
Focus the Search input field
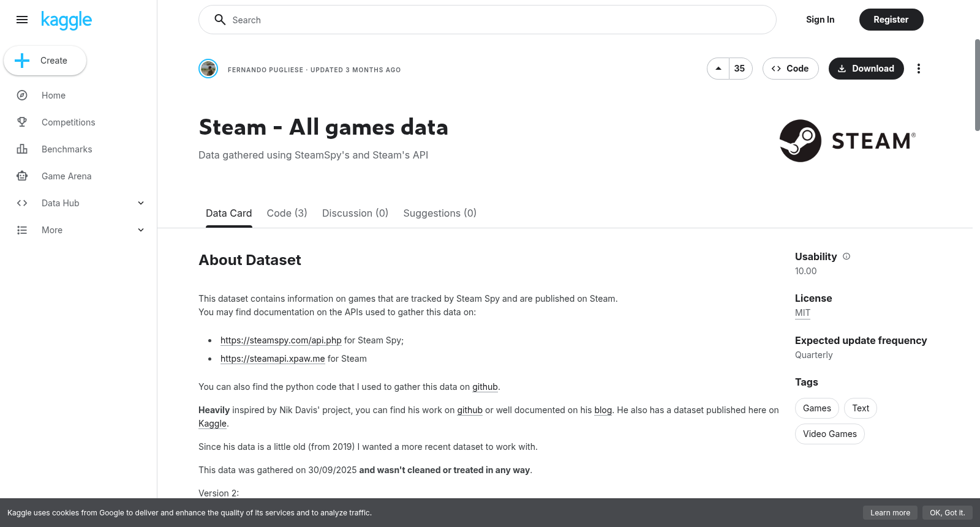click(x=488, y=20)
